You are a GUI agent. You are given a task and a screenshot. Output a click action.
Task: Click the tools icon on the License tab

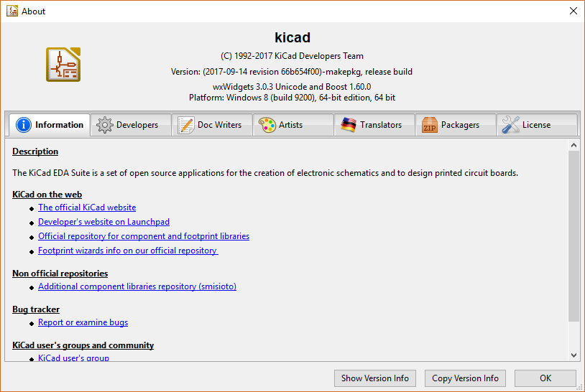pyautogui.click(x=511, y=125)
